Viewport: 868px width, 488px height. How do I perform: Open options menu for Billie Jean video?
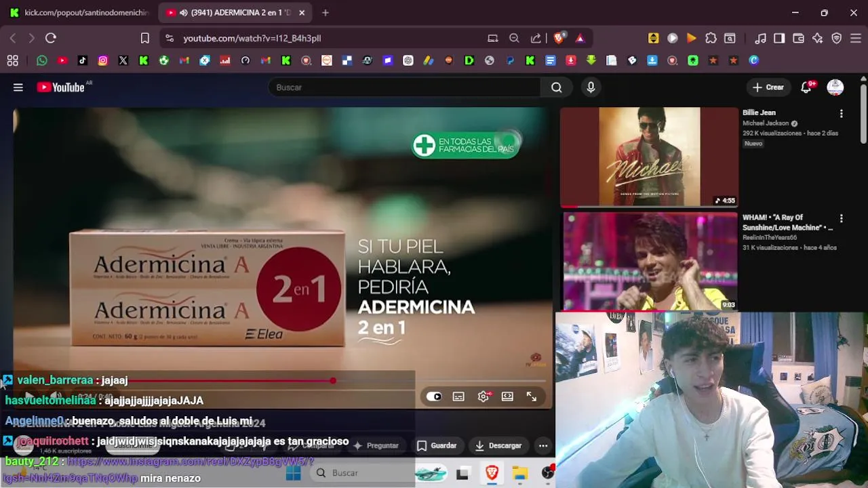[842, 114]
